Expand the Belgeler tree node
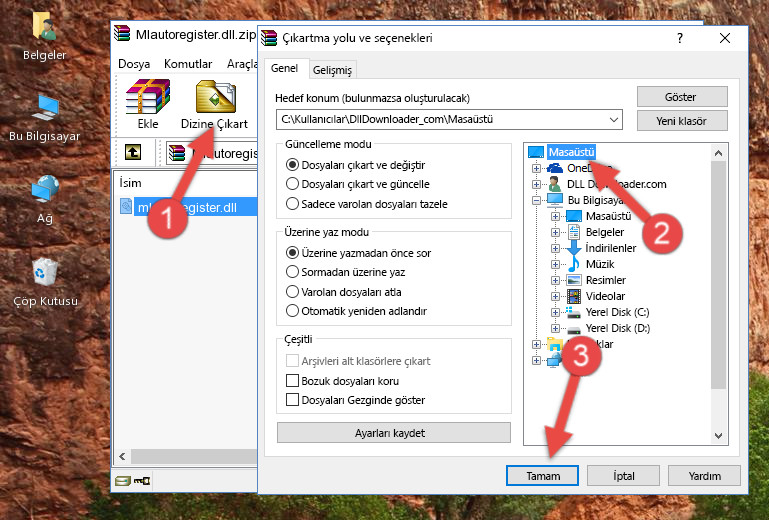 pyautogui.click(x=556, y=233)
